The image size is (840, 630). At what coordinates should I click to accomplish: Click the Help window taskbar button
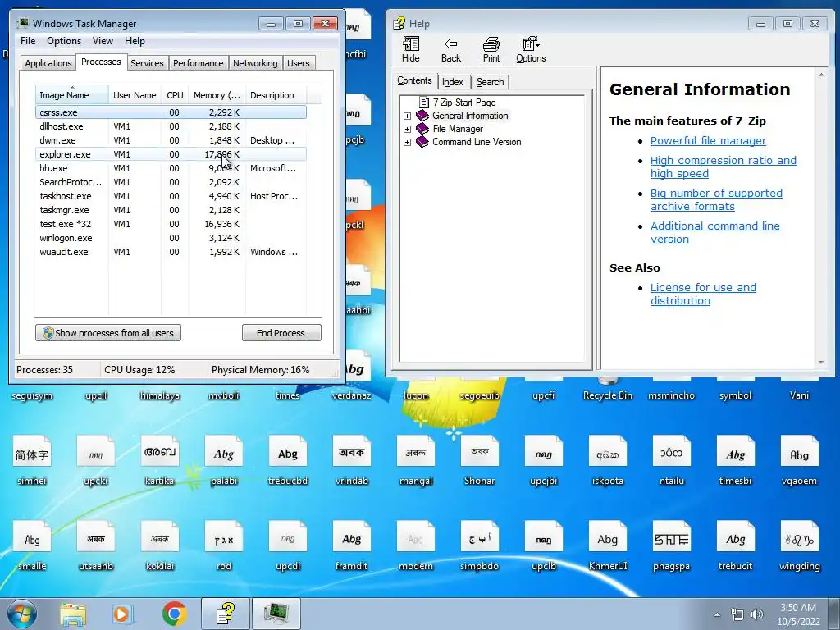(x=226, y=614)
